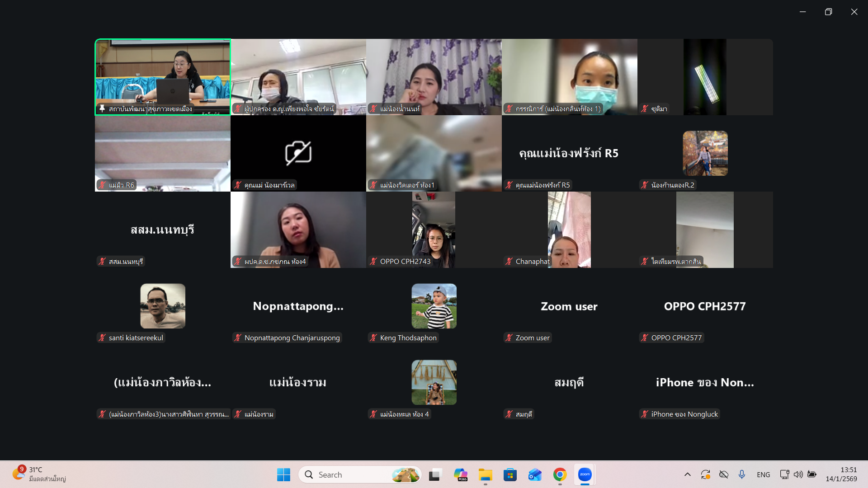868x488 pixels.
Task: Click the pin icon on the highlighted speaker tile
Action: click(102, 108)
